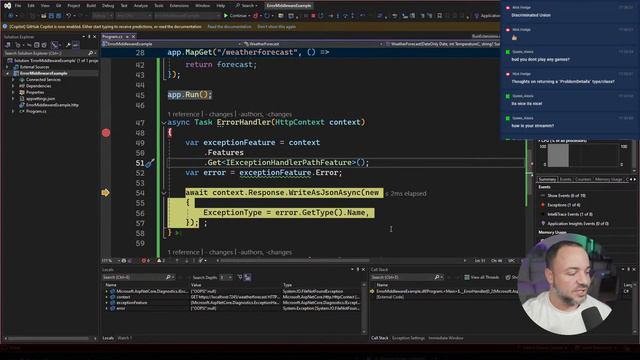The height and width of the screenshot is (360, 640).
Task: Switch to the Exception Settings tab
Action: pos(408,338)
